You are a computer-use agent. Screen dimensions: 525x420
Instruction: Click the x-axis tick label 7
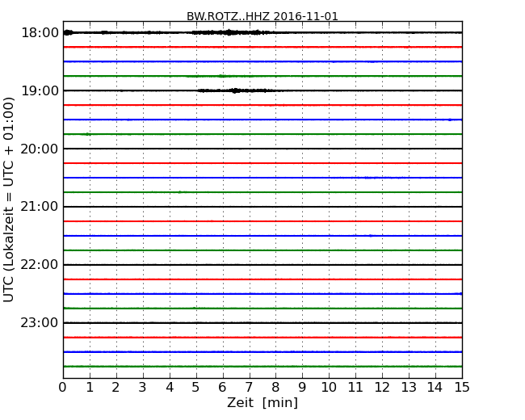(249, 387)
